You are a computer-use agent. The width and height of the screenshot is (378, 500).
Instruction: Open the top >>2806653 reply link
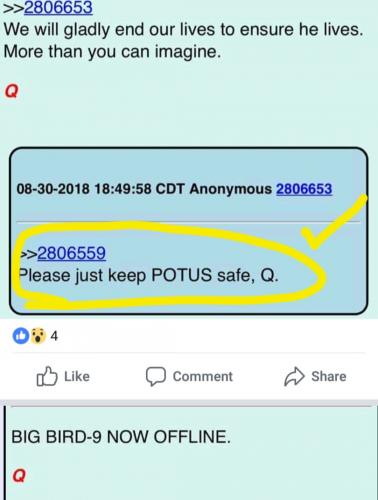[48, 8]
